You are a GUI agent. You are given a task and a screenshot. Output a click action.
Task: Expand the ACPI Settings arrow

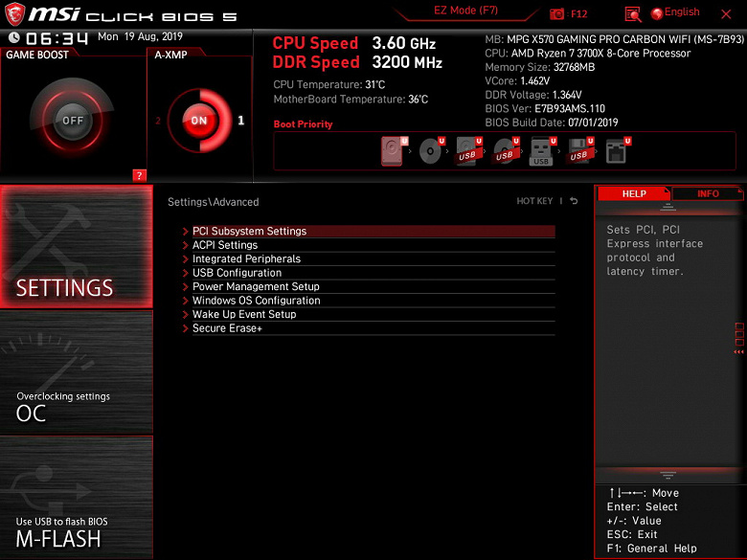186,245
